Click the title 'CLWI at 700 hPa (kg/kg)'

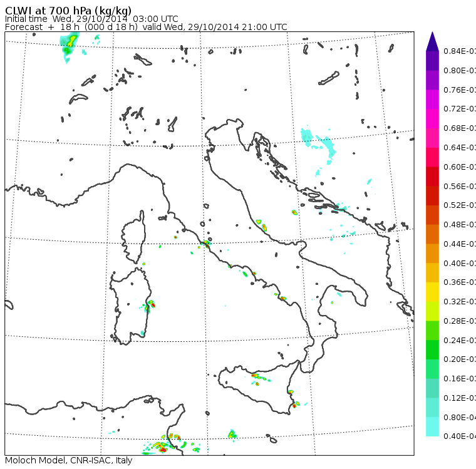[68, 11]
